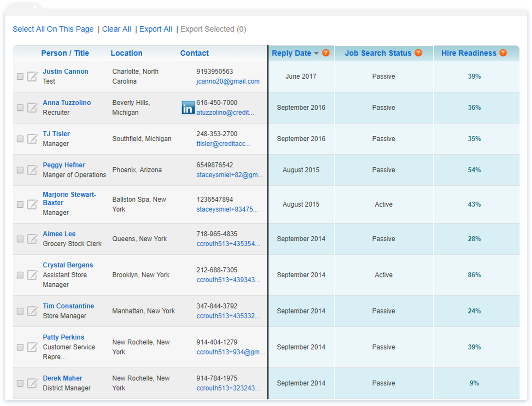Show help icon next to Hire Readiness

click(x=503, y=53)
